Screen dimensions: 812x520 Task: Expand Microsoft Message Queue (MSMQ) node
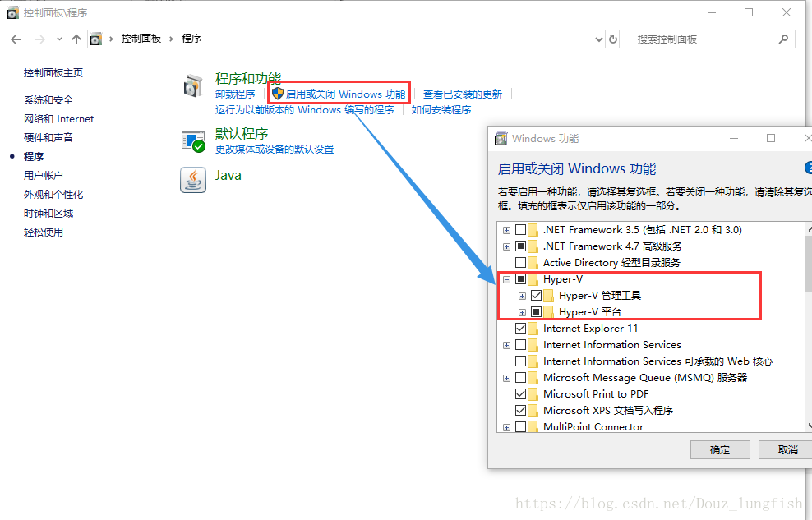click(x=506, y=378)
